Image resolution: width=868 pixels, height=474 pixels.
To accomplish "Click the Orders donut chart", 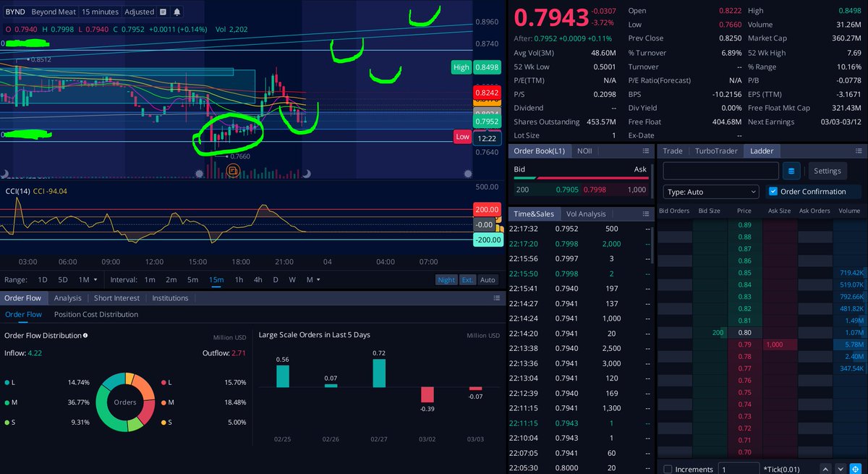I will pyautogui.click(x=124, y=402).
